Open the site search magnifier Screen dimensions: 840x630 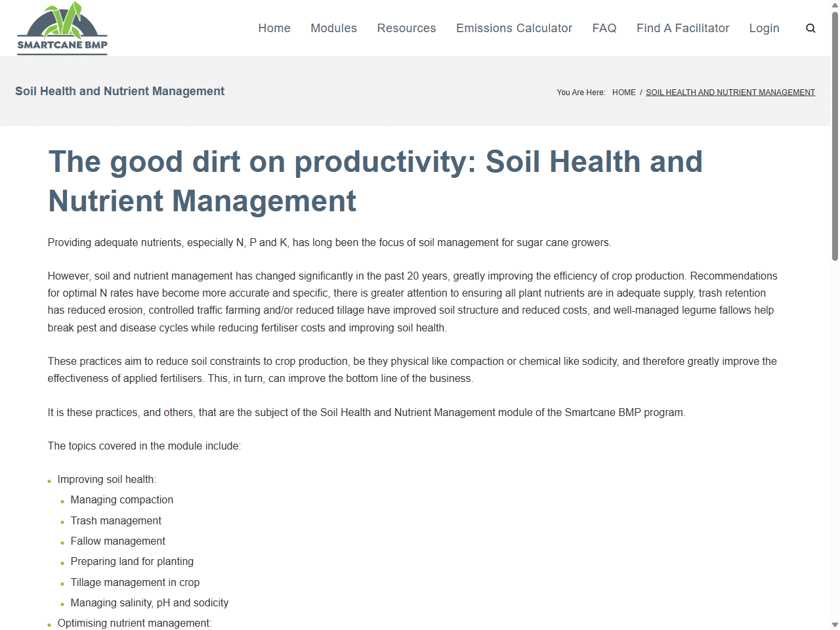pyautogui.click(x=810, y=28)
